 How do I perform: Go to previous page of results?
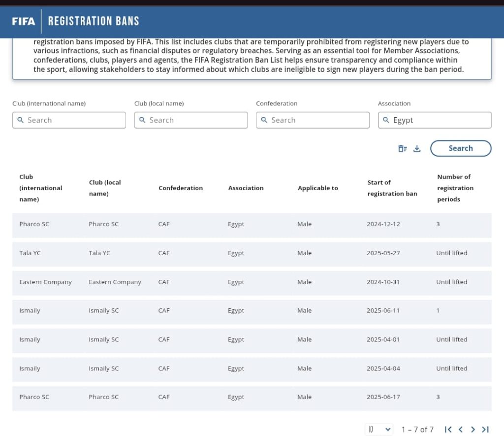461,429
